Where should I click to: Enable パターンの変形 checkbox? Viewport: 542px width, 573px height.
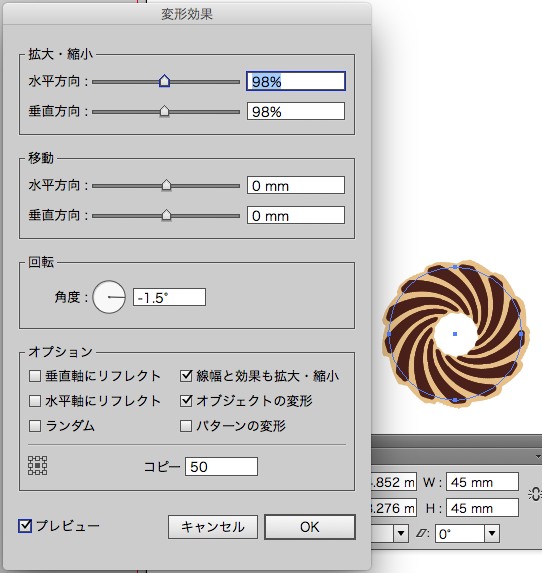pyautogui.click(x=186, y=426)
